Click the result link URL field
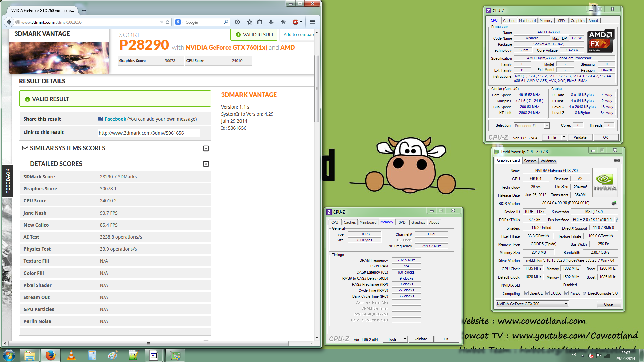644x362 pixels. click(x=149, y=133)
